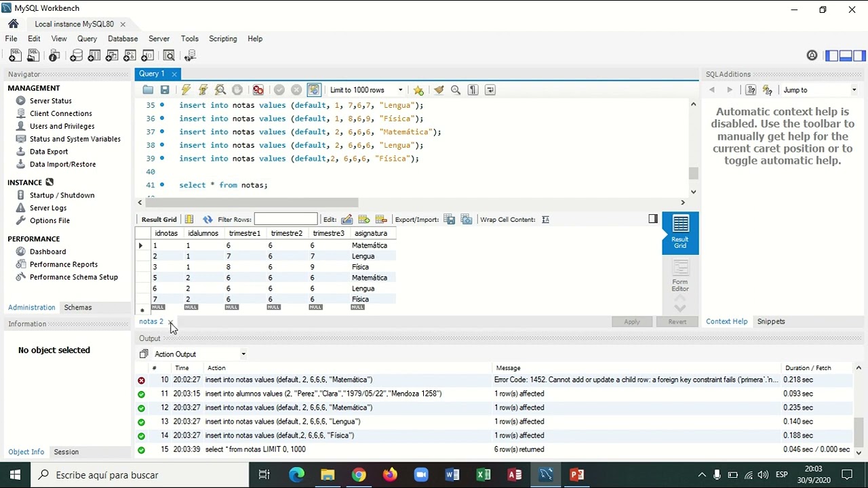
Task: Select asignatura column header
Action: point(371,233)
